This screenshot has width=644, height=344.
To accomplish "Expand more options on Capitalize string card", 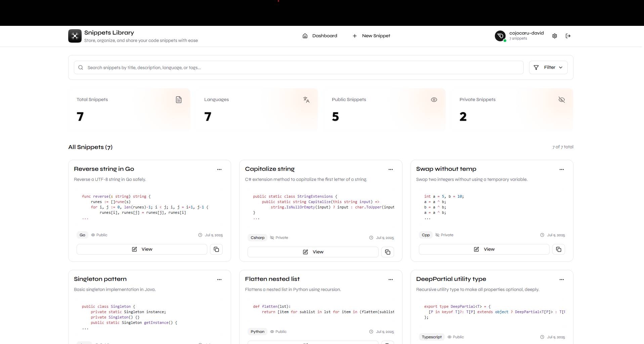I will click(x=390, y=169).
